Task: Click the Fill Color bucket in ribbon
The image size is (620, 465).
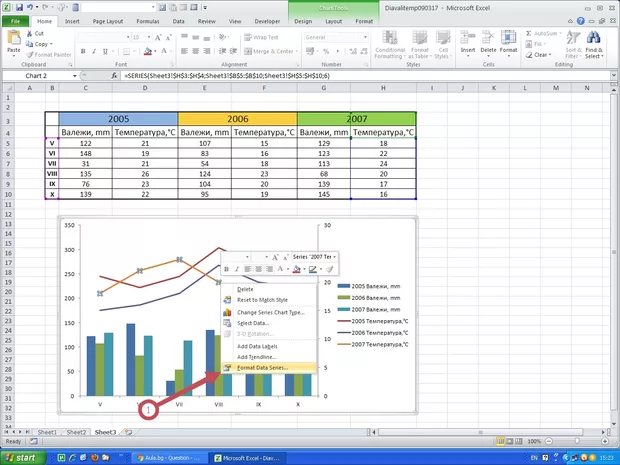Action: 148,51
